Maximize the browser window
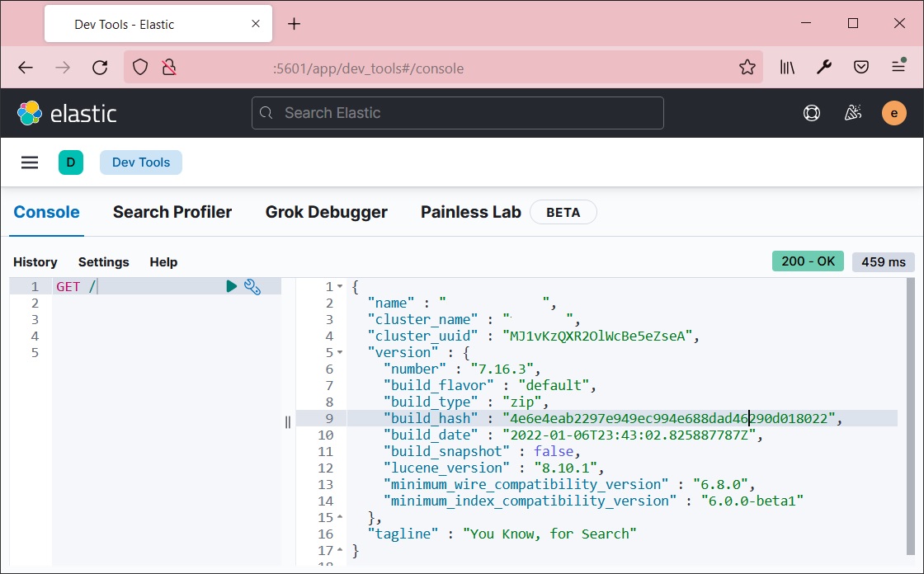The width and height of the screenshot is (924, 574). point(853,23)
